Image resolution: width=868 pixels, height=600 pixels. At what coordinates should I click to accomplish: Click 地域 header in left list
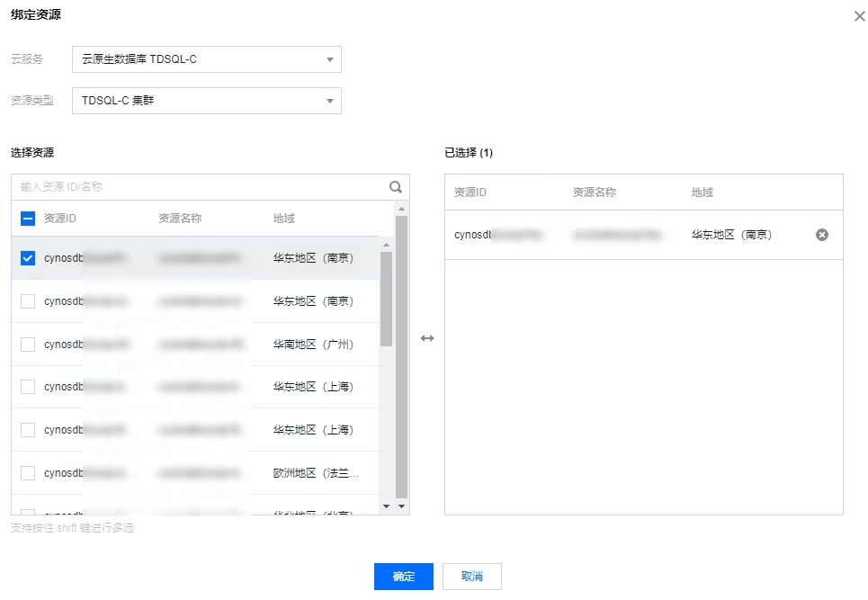pos(284,218)
